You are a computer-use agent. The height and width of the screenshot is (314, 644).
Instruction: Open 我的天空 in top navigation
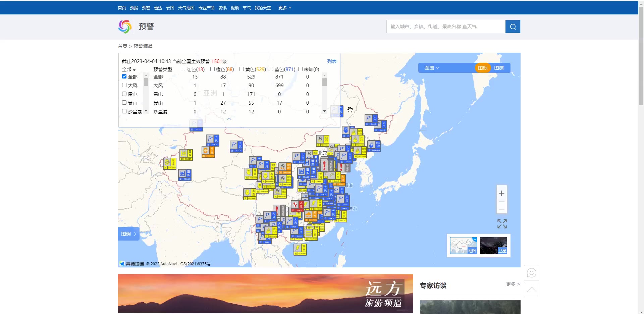263,8
